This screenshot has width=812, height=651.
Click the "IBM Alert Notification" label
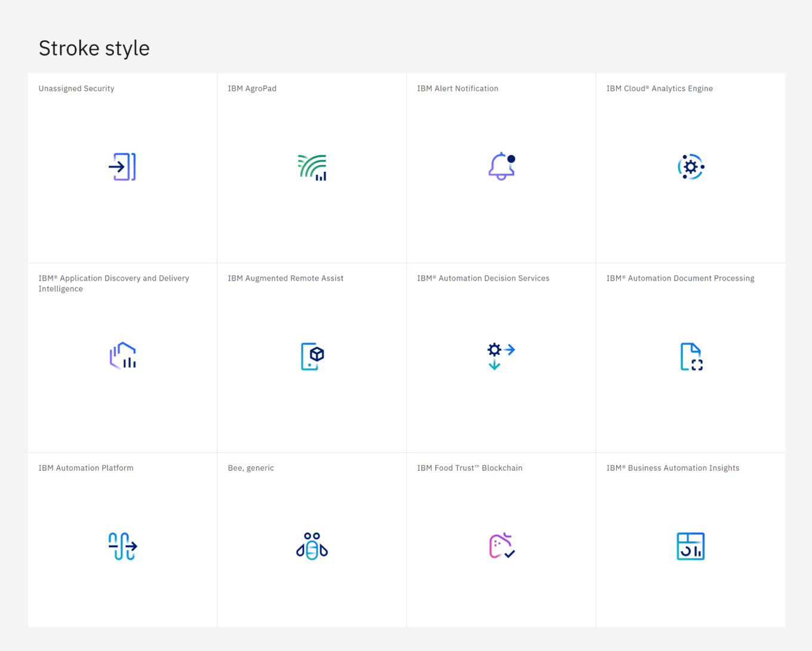(457, 88)
